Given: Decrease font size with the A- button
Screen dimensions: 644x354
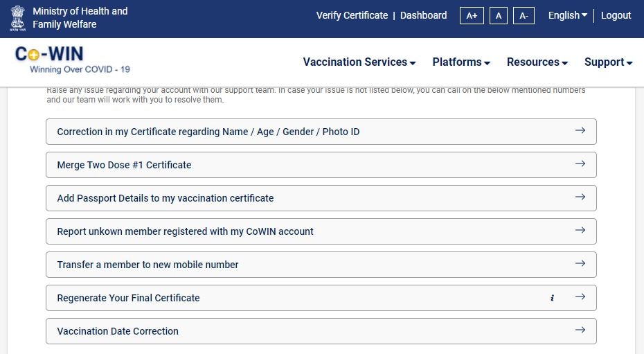Looking at the screenshot, I should (524, 16).
